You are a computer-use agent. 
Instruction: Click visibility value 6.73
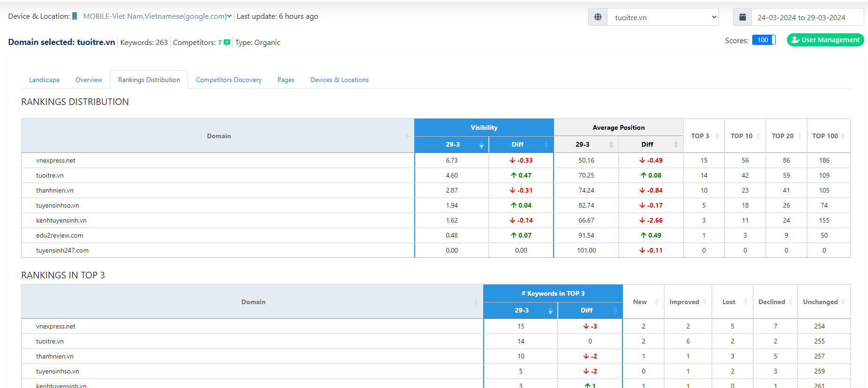(x=452, y=160)
